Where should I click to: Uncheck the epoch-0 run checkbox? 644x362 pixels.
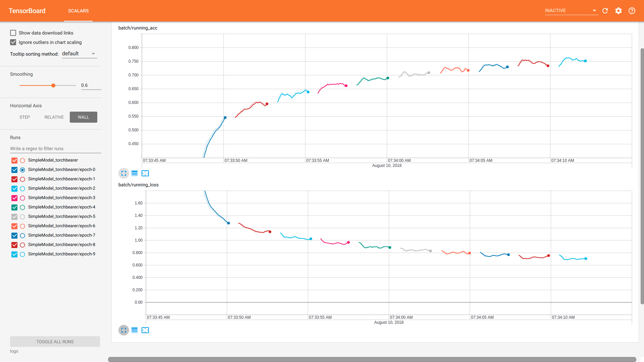(14, 170)
